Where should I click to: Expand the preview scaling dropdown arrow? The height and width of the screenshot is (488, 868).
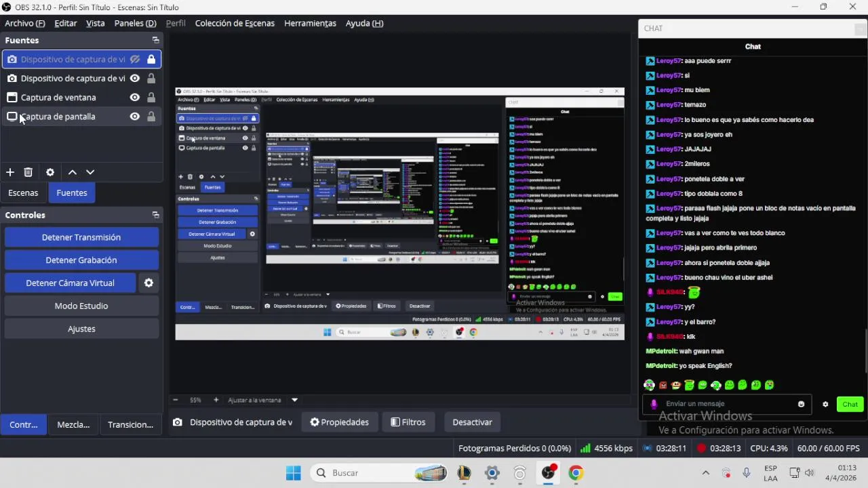(294, 400)
